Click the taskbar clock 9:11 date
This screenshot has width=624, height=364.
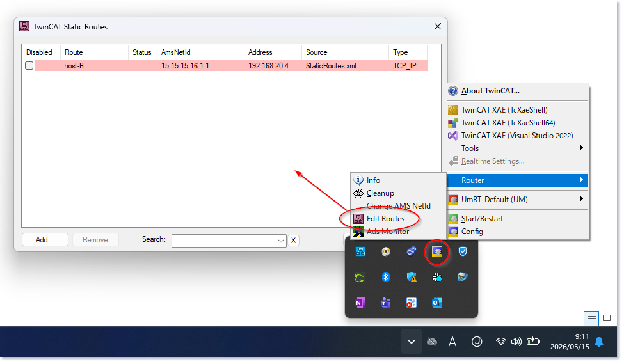tap(570, 342)
